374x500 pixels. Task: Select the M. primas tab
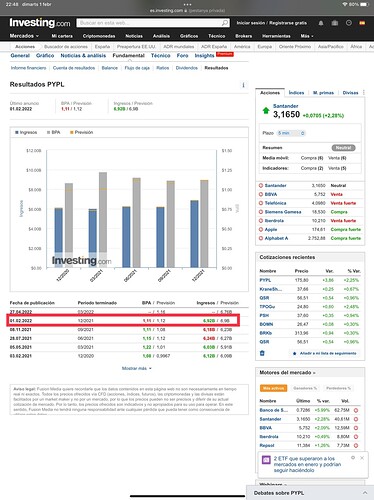(x=323, y=93)
